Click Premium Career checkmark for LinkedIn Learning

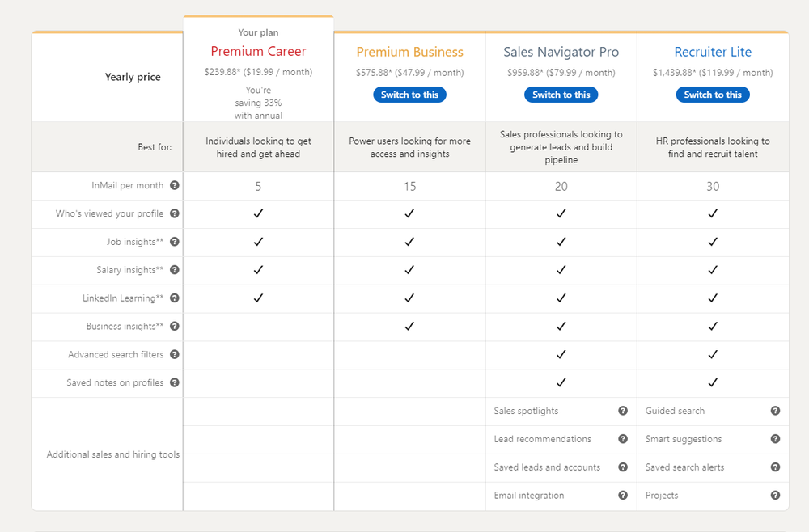259,298
